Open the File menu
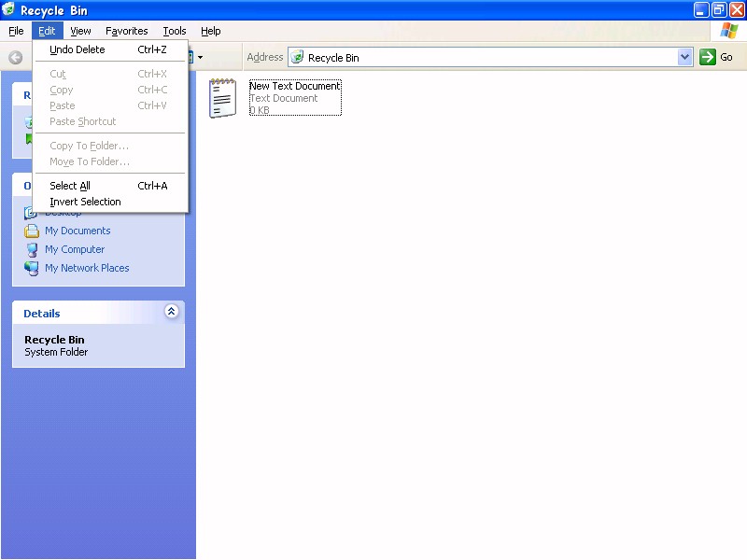Image resolution: width=747 pixels, height=560 pixels. tap(16, 31)
